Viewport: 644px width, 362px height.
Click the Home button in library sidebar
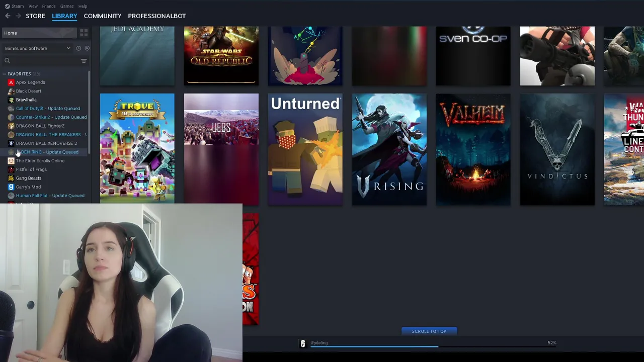coord(39,33)
